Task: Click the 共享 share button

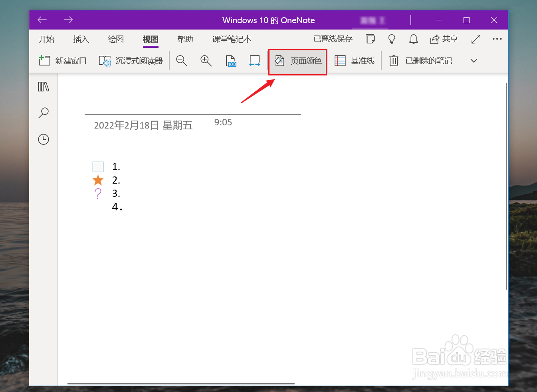Action: pos(444,39)
